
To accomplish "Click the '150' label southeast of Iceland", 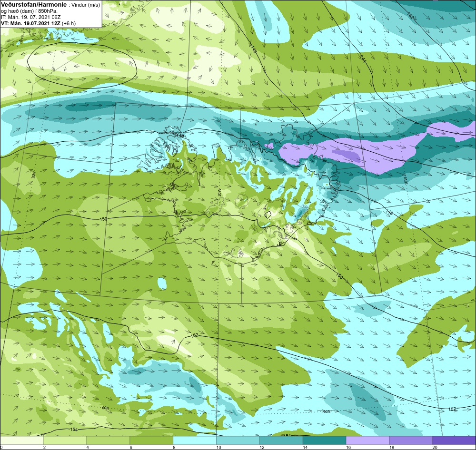I will [x=339, y=276].
